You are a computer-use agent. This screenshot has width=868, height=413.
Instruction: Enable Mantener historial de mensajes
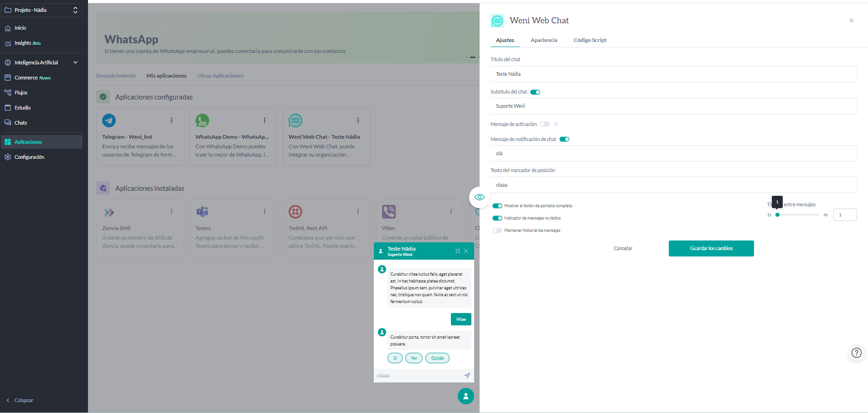click(497, 230)
